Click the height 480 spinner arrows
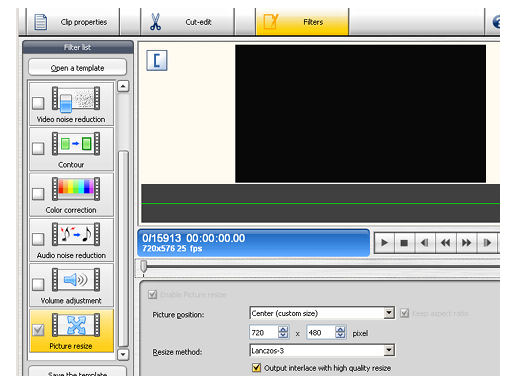 click(340, 332)
